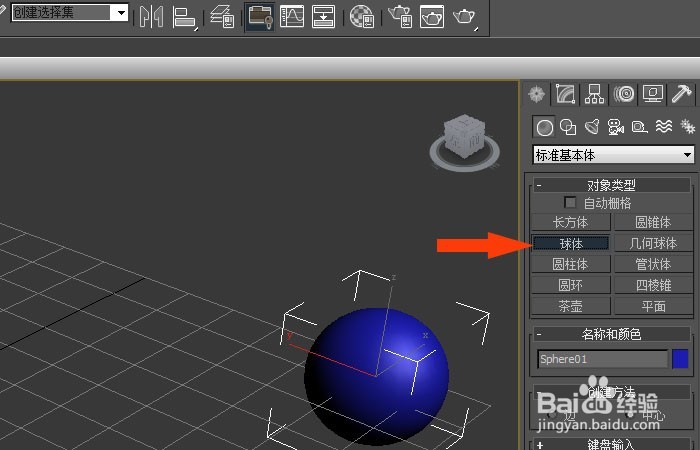Switch to the Hierarchy panel tab
The width and height of the screenshot is (700, 450).
tap(594, 94)
